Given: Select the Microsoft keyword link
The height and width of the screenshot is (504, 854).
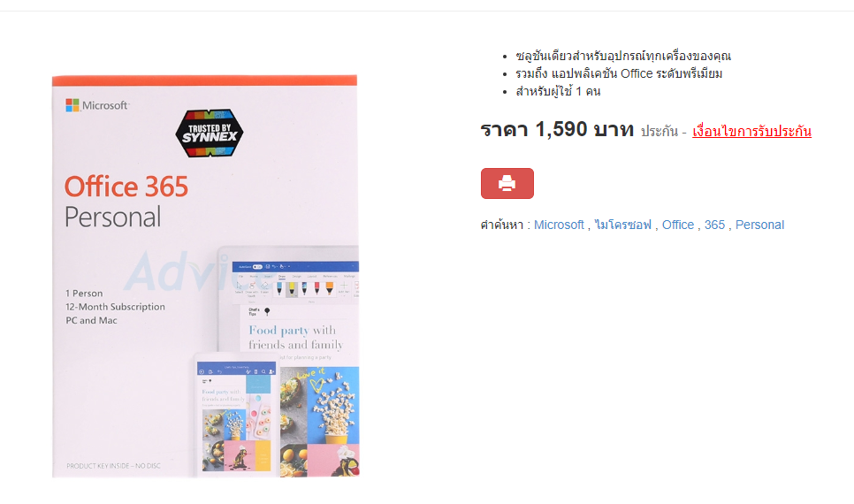Looking at the screenshot, I should point(559,225).
